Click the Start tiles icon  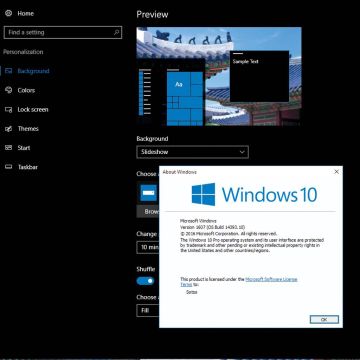(x=9, y=148)
